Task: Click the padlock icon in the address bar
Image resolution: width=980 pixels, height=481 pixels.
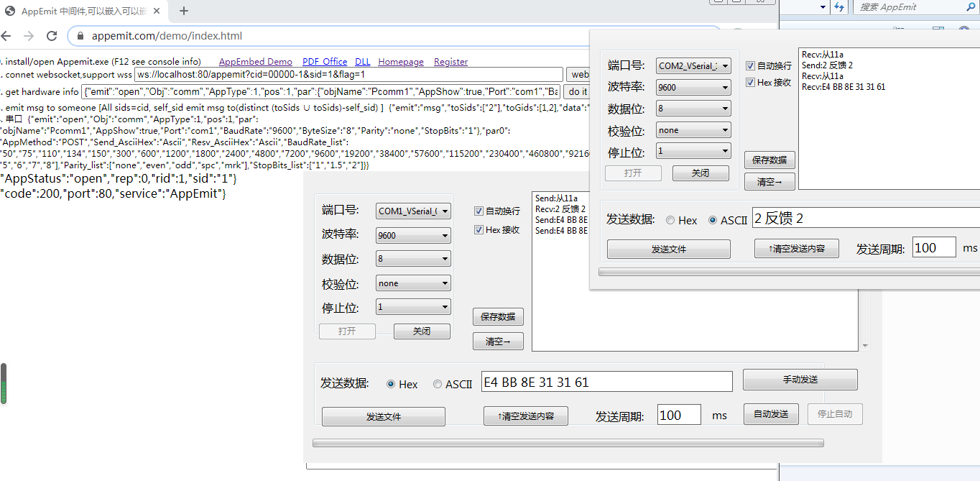Action: (x=79, y=35)
